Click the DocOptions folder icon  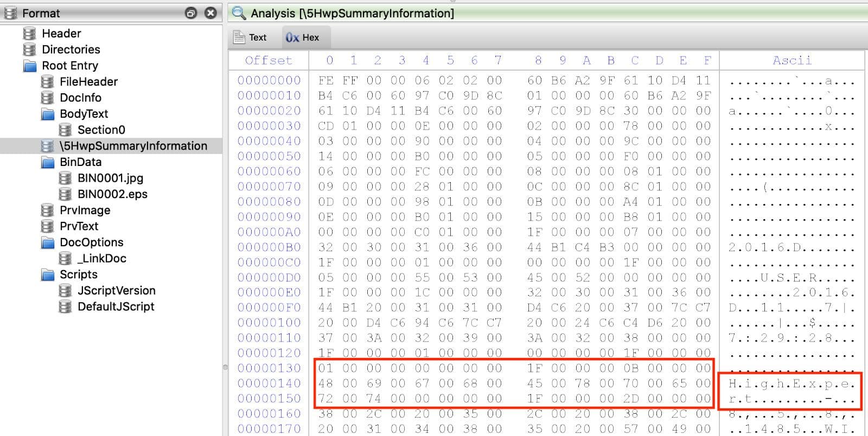(x=48, y=243)
